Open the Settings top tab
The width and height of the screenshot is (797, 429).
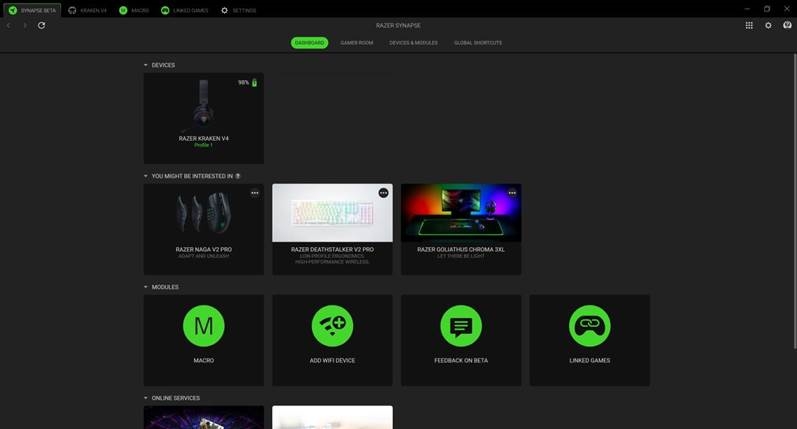tap(238, 10)
